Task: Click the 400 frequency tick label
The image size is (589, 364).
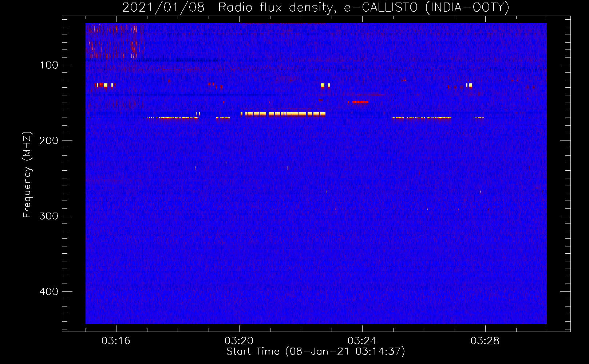Action: point(49,292)
